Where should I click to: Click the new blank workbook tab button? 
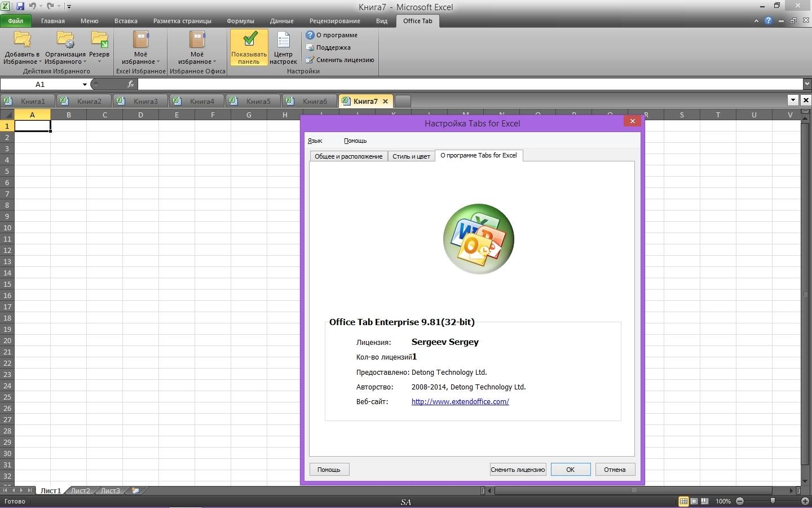point(403,101)
